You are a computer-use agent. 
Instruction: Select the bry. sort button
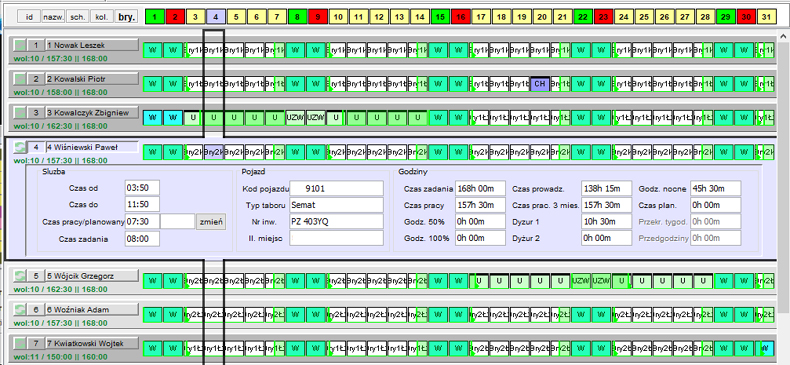126,17
